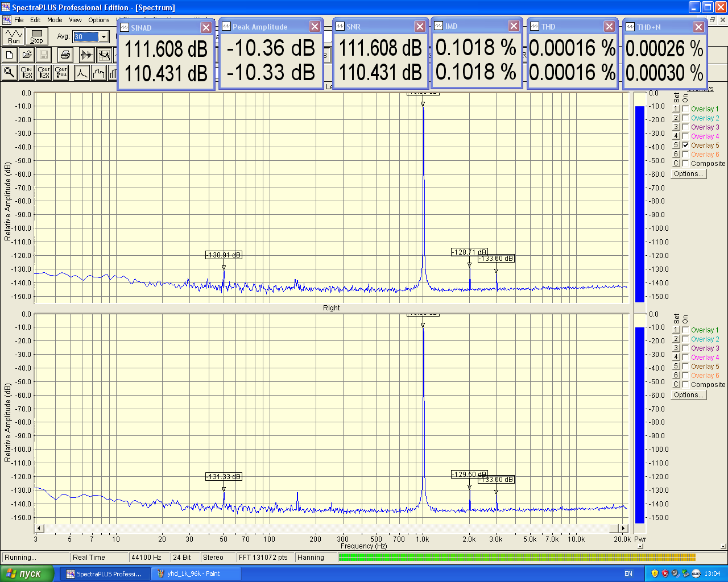This screenshot has width=728, height=582.
Task: Click Set button 3 in the Right channel overlays
Action: pyautogui.click(x=676, y=348)
